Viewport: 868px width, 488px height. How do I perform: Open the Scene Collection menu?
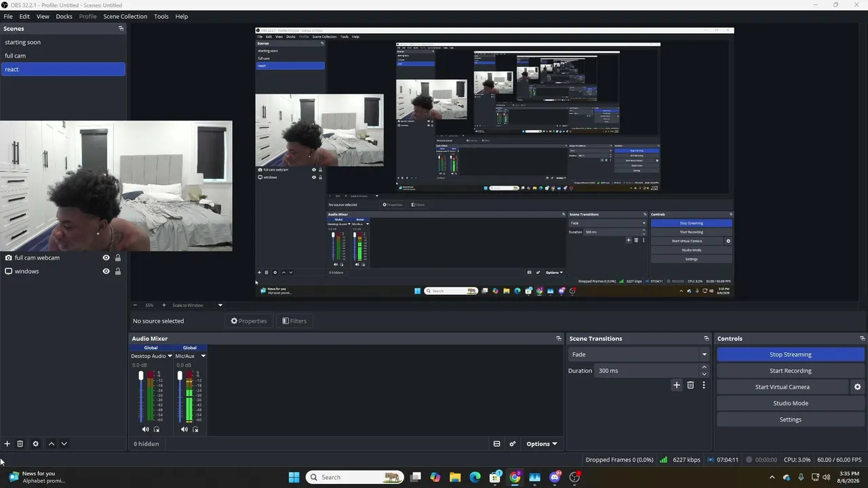pos(125,16)
